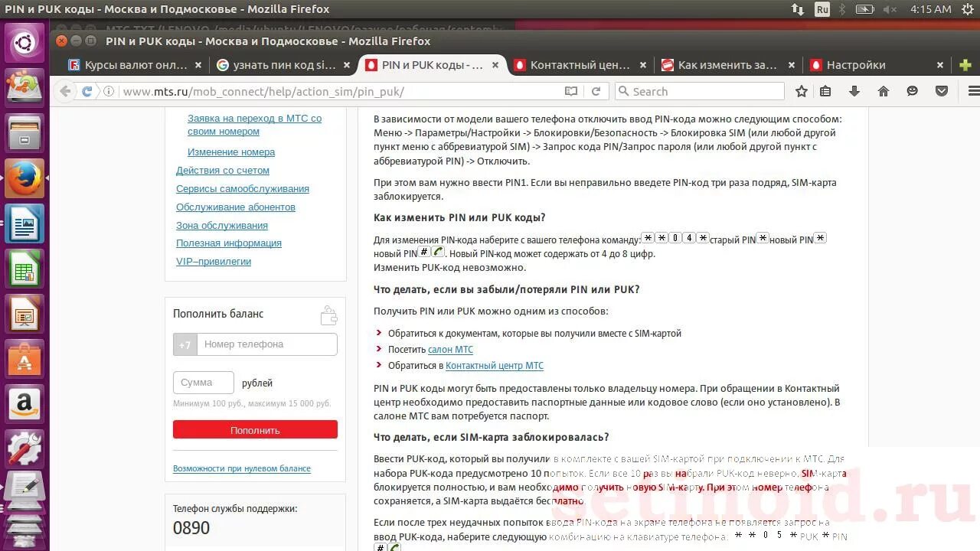Click the reload page icon
Viewport: 980px width, 551px height.
[596, 91]
